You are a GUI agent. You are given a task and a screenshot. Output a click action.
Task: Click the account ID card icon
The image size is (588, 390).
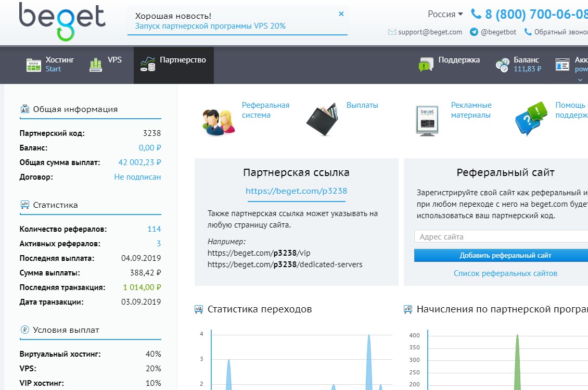pos(562,65)
